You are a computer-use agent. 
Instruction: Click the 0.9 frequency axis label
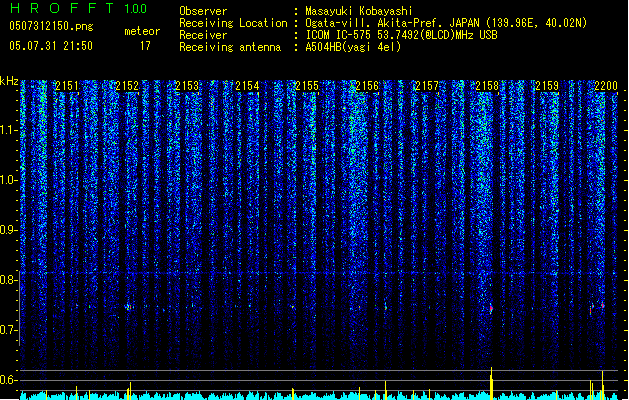[9, 230]
